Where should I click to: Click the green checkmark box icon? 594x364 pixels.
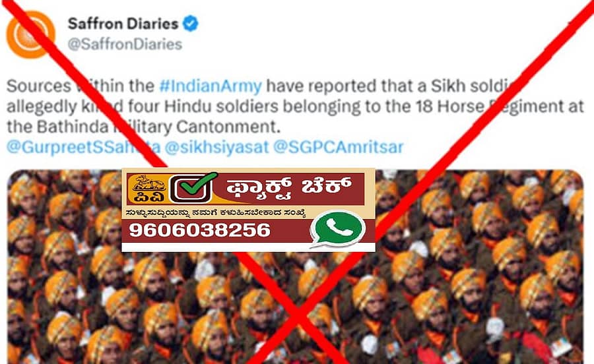tap(194, 188)
